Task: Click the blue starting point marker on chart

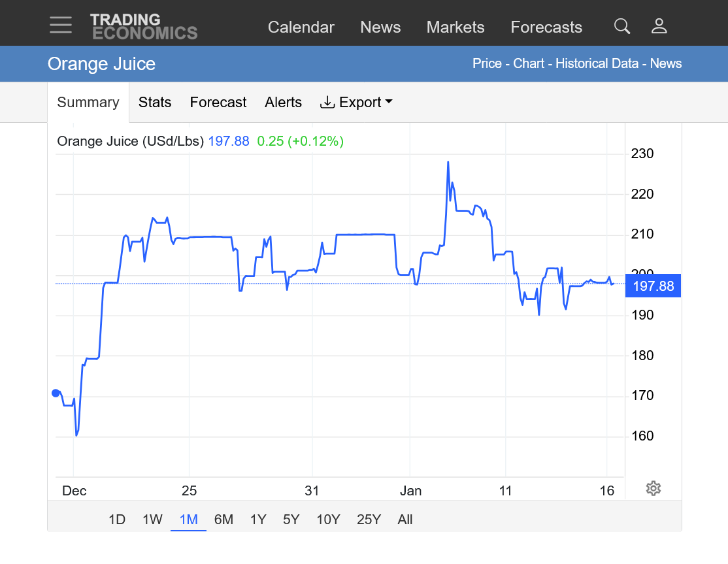Action: 56,393
